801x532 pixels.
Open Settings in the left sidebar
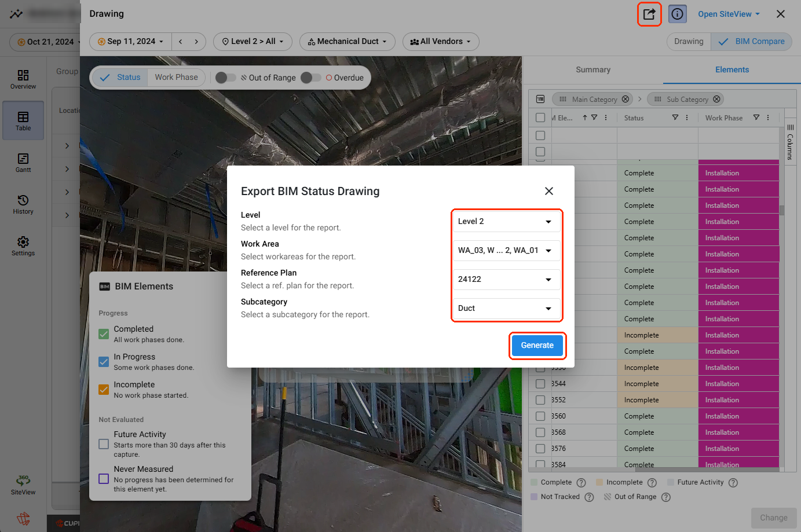click(23, 246)
